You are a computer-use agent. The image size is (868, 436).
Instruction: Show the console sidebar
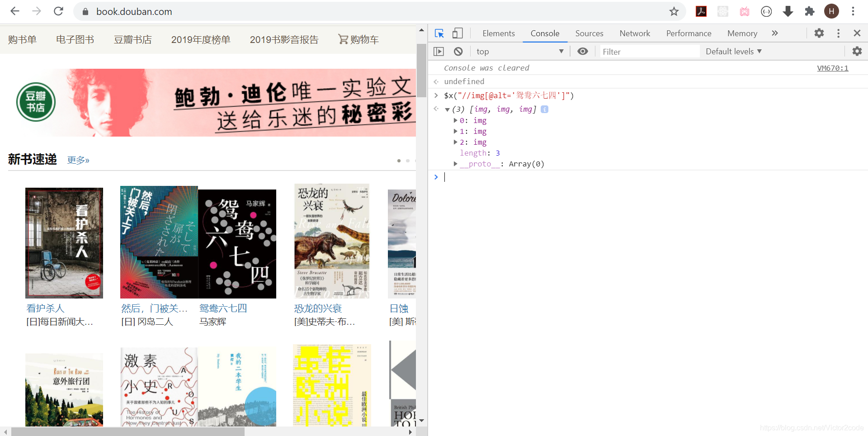coord(439,52)
